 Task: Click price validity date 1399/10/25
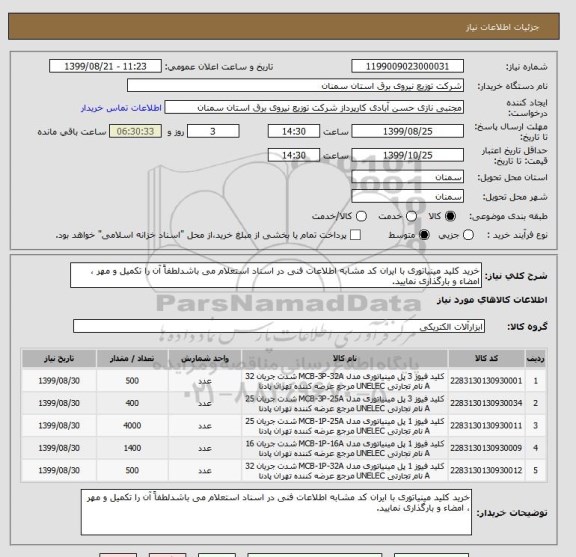point(407,155)
